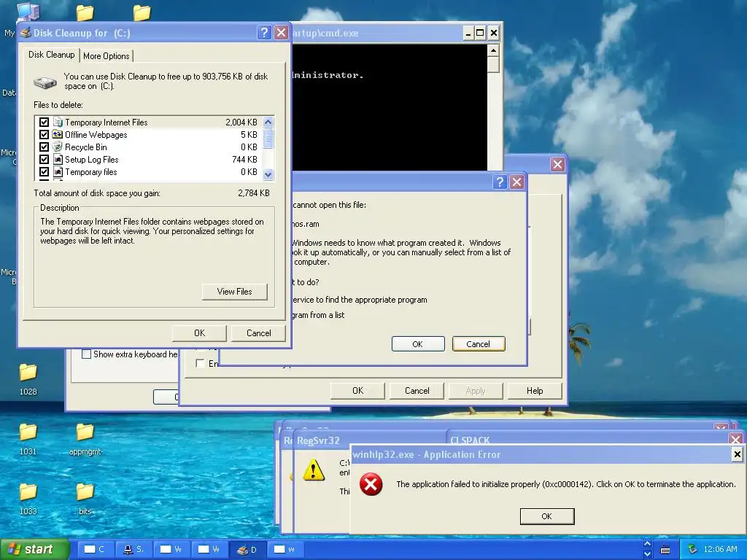Uncheck Recycle Bin checkbox

tap(44, 147)
